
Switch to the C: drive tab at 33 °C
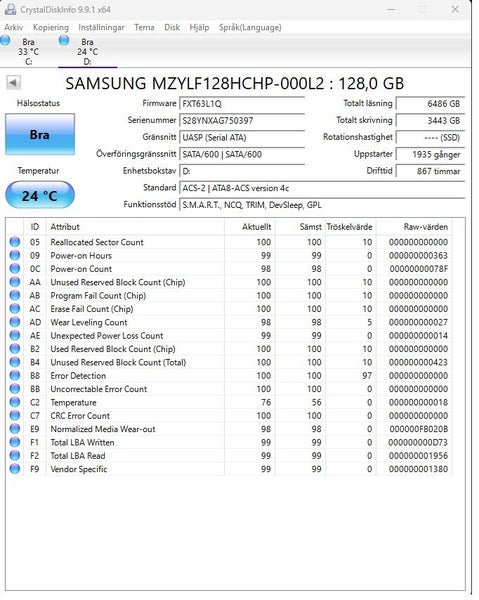pyautogui.click(x=28, y=52)
